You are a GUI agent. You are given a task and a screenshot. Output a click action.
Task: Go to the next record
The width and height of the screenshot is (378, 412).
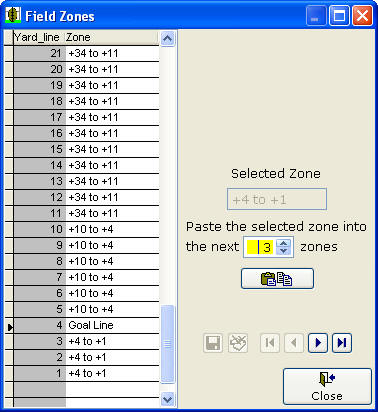318,343
